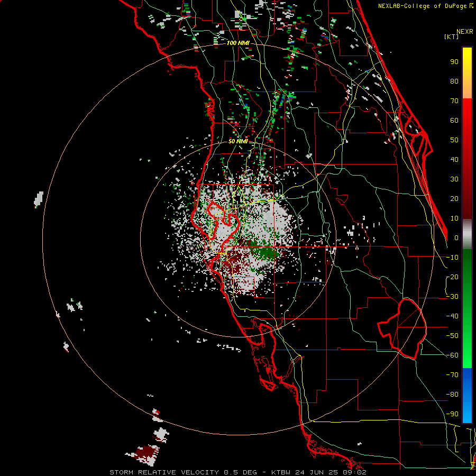This screenshot has width=476, height=476.
Task: Click the NEXR label above the scale
Action: click(x=465, y=32)
